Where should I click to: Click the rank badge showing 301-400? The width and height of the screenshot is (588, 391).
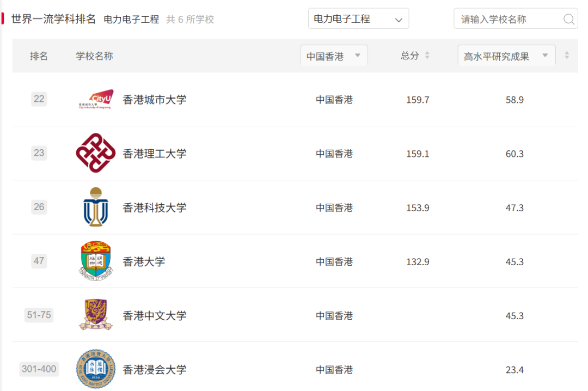39,369
